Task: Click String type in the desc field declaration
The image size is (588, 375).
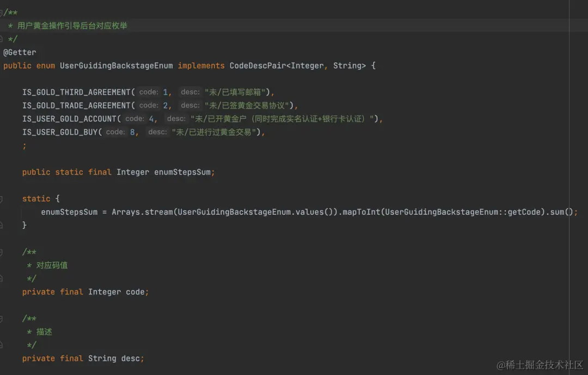Action: point(102,359)
